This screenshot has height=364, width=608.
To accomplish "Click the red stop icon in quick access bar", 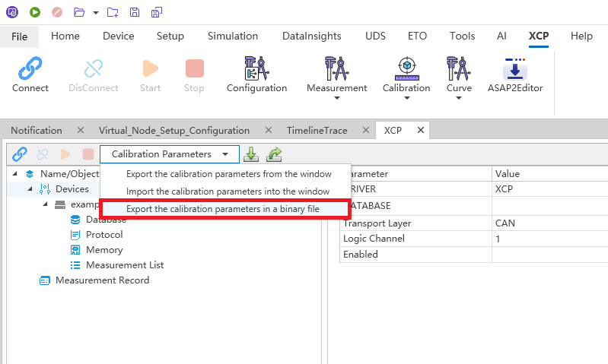I will point(57,12).
